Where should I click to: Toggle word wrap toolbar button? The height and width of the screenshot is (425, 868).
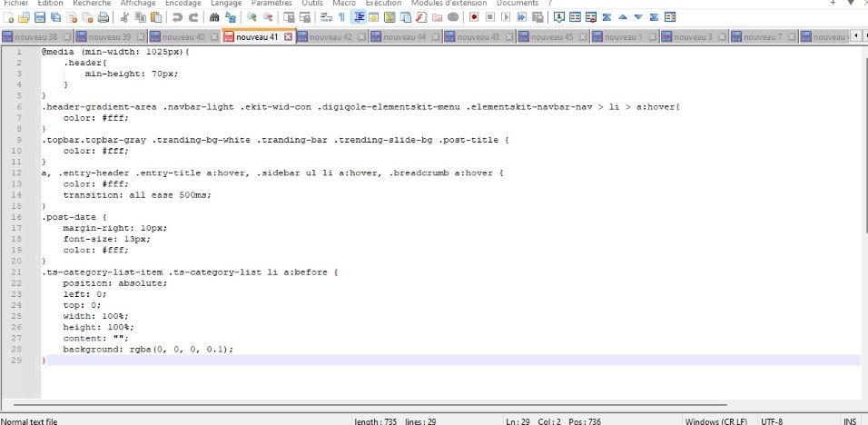point(327,17)
